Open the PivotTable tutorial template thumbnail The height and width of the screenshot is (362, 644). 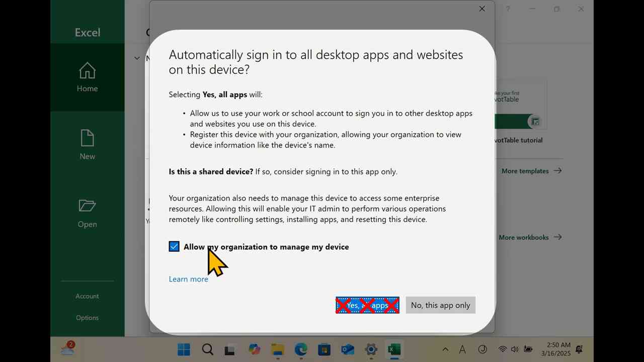[x=521, y=105]
